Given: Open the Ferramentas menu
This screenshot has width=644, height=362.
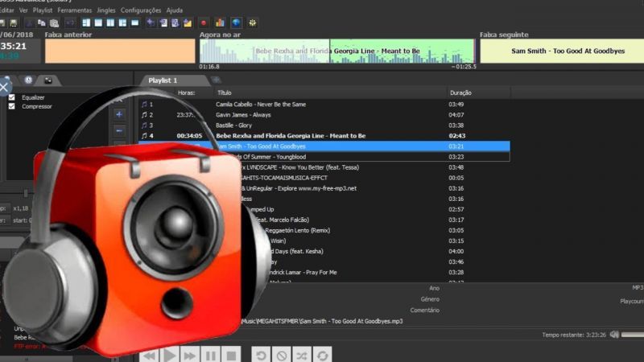Looking at the screenshot, I should (74, 10).
